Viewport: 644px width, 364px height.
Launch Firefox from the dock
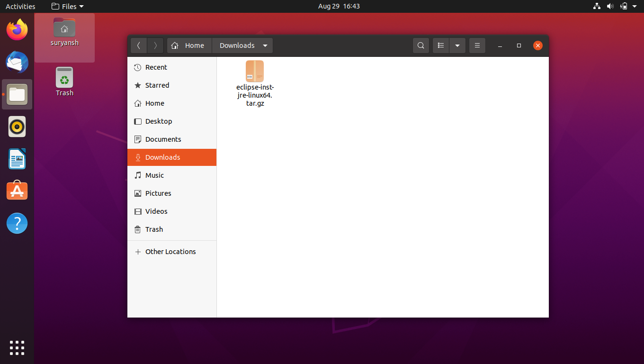coord(17,29)
